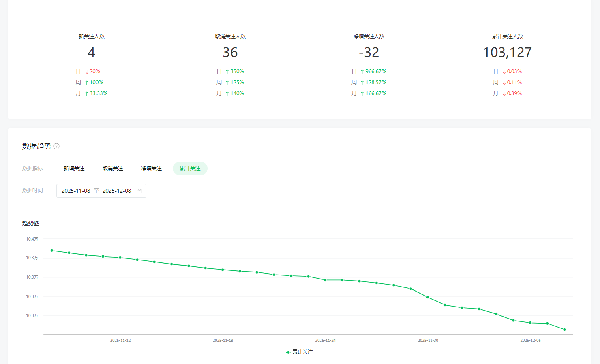600x364 pixels.
Task: Edit the start date 2025-11-08
Action: tap(76, 191)
